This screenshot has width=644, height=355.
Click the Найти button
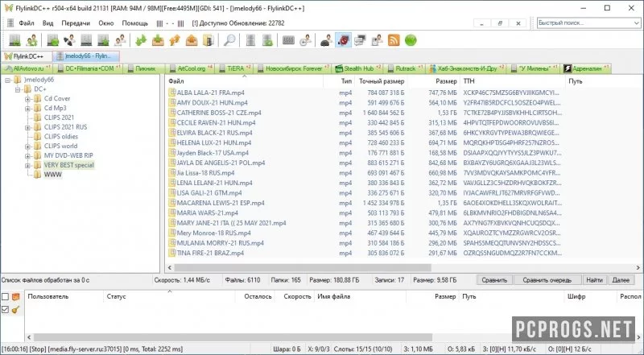[594, 280]
